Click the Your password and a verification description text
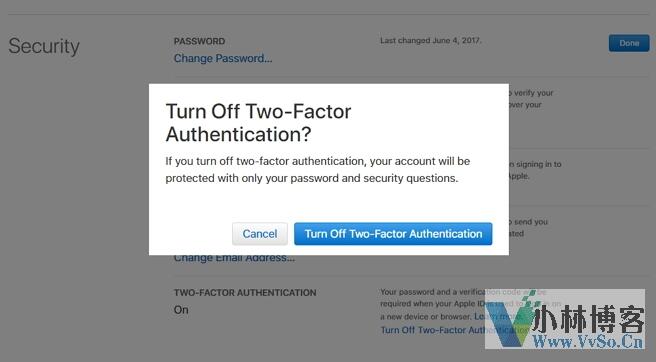 click(464, 304)
